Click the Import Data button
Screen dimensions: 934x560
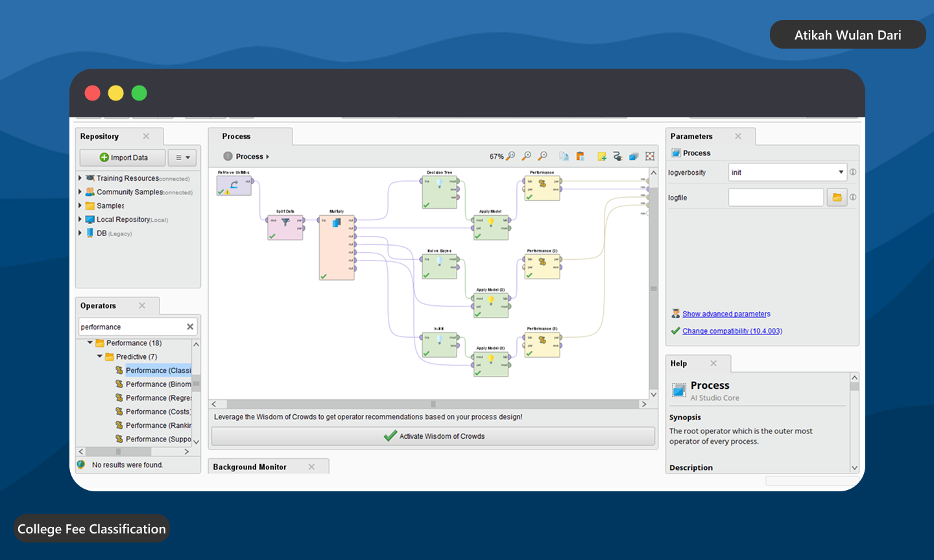coord(123,157)
